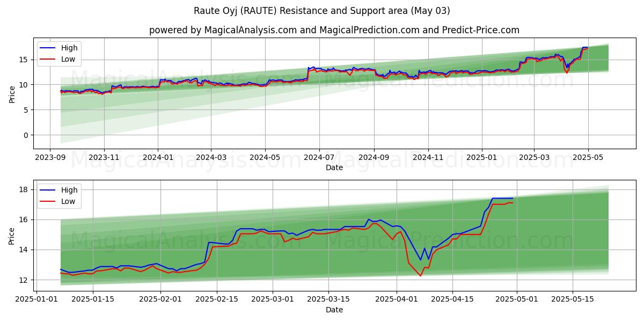Click the '2024-05' x-axis tick label
This screenshot has width=644, height=322.
265,157
